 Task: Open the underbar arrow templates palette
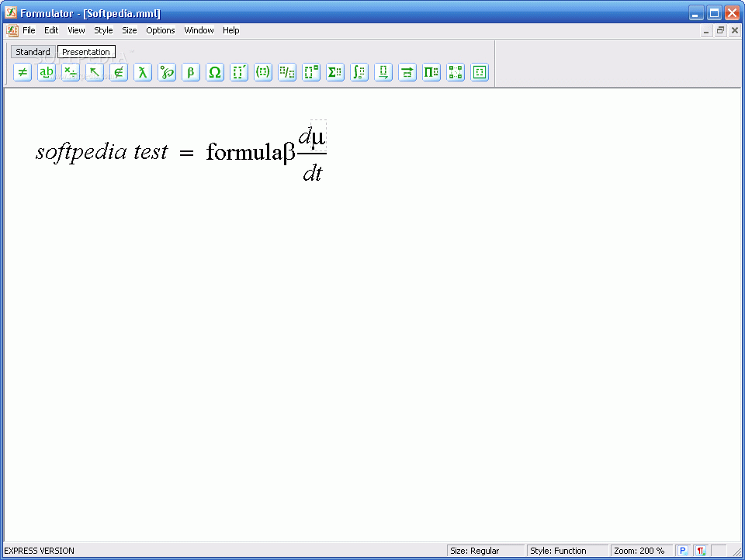click(x=383, y=72)
